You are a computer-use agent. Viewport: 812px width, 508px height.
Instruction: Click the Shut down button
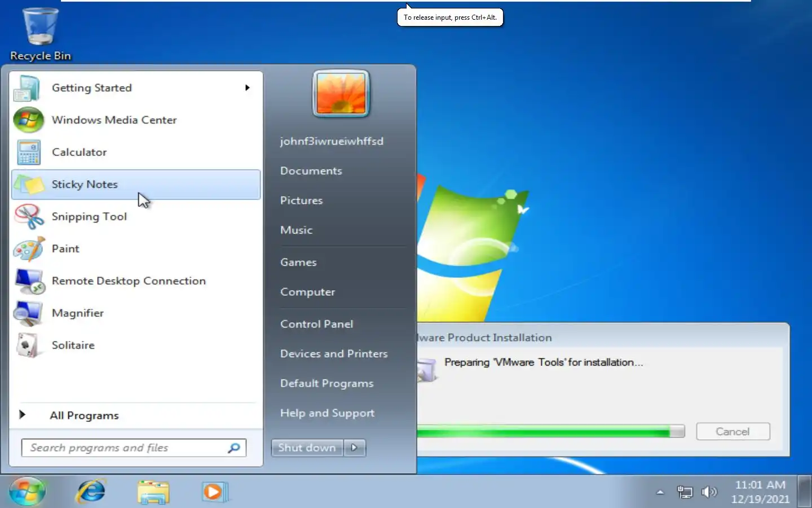pyautogui.click(x=307, y=448)
